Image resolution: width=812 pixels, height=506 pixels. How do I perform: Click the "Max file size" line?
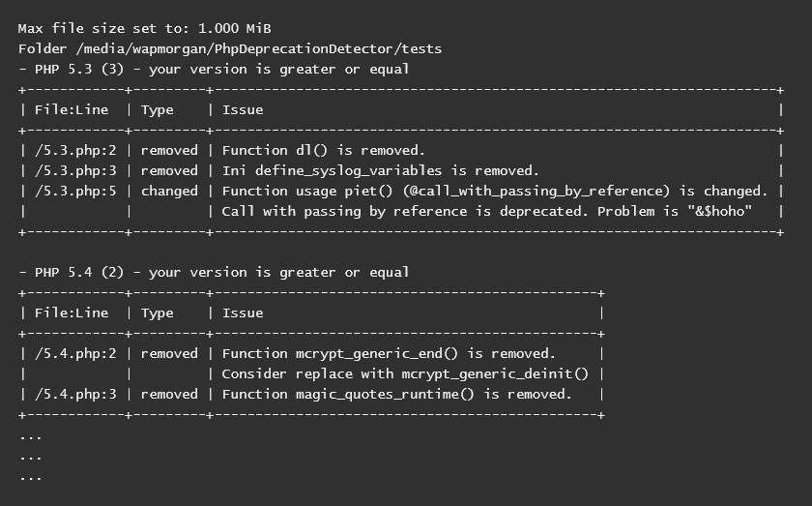[x=137, y=28]
